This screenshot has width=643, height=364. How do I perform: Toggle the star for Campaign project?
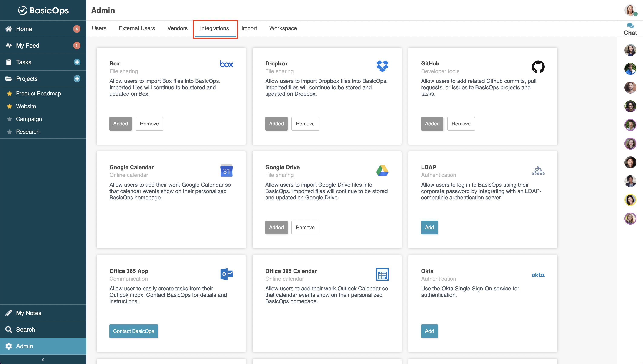point(10,119)
